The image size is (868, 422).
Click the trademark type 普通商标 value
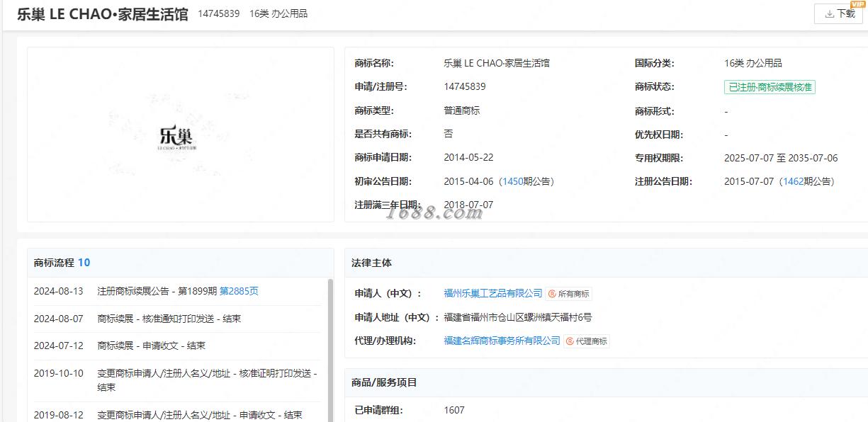tap(462, 110)
